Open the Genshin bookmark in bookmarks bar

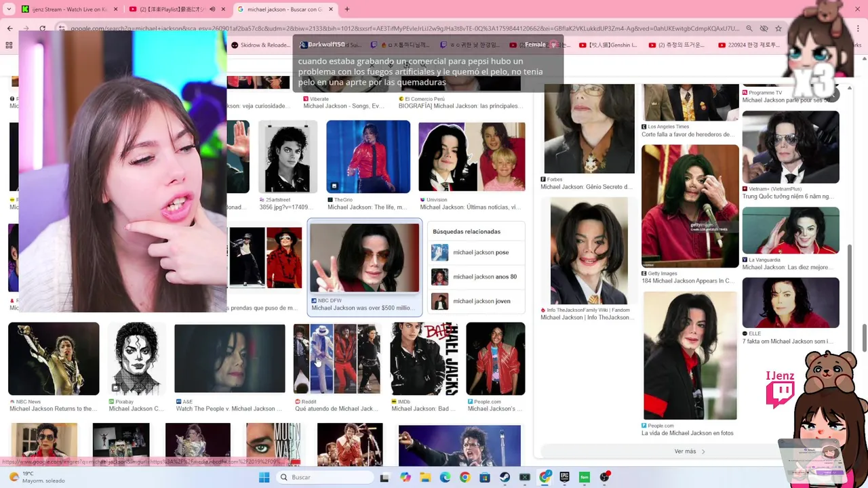click(608, 45)
